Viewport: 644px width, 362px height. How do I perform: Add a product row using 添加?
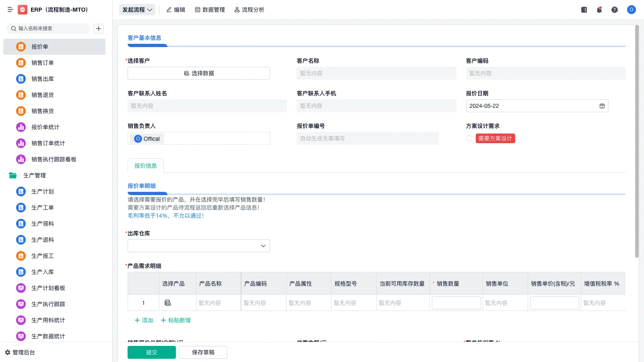tap(143, 320)
